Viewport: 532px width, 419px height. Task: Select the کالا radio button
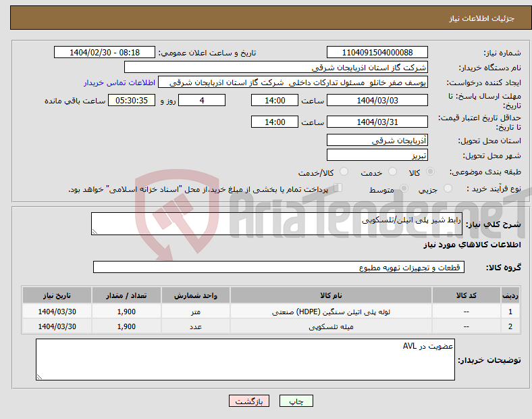point(430,172)
